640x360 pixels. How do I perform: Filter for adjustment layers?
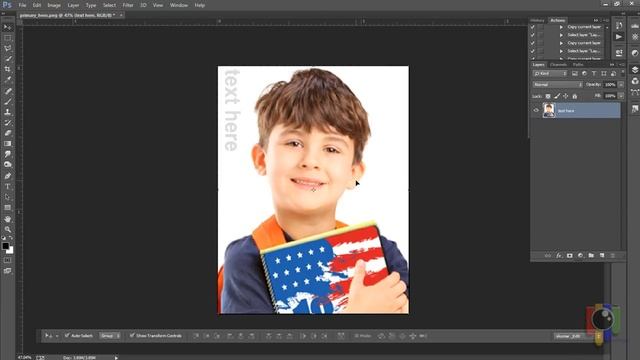click(x=584, y=73)
